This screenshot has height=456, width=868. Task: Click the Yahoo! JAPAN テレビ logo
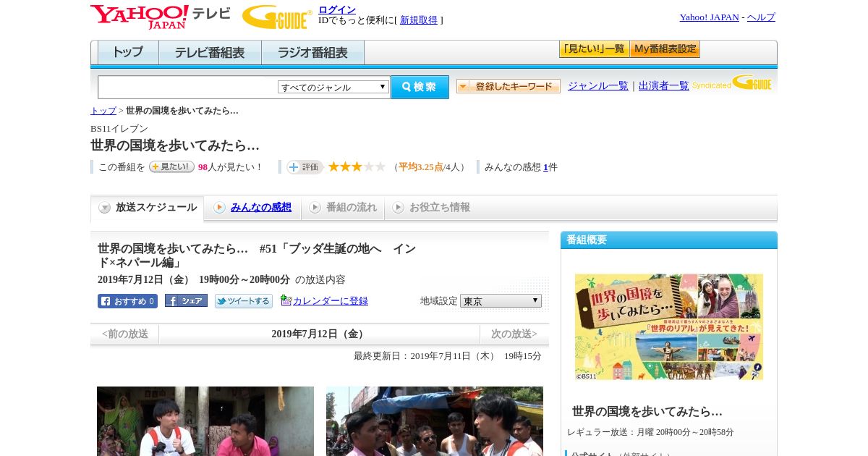tap(161, 17)
